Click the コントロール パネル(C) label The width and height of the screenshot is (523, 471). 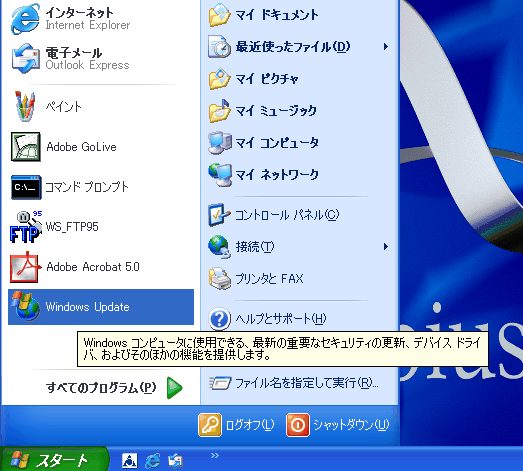[287, 215]
